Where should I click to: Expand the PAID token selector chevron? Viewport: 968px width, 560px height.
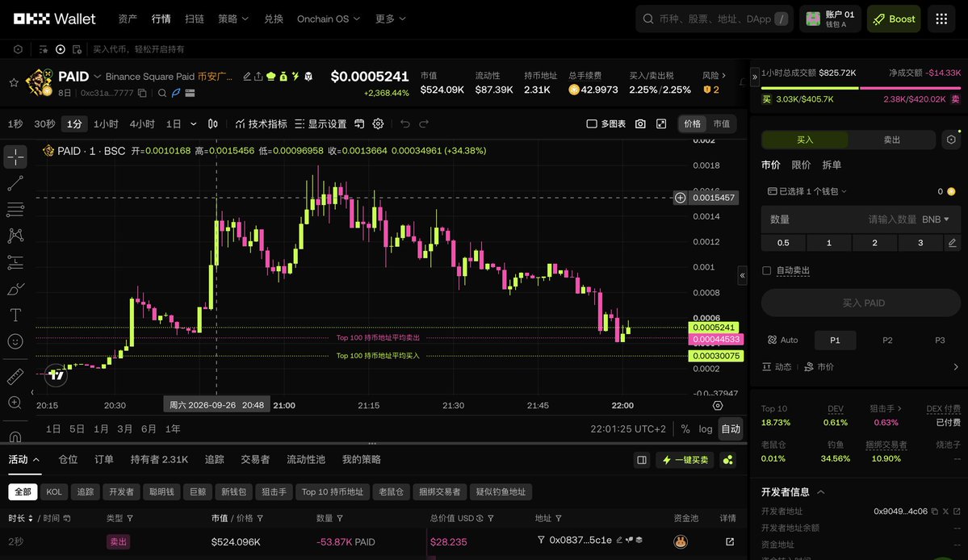click(x=97, y=77)
